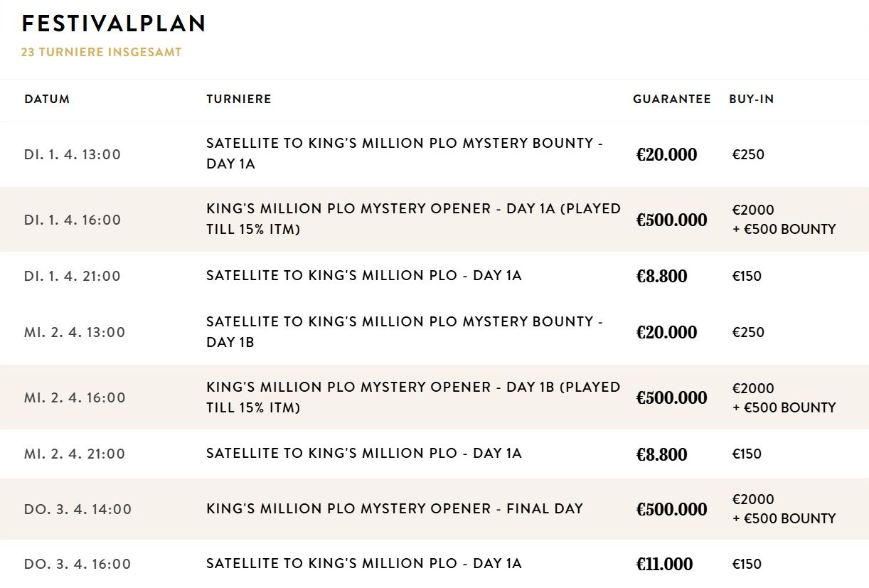Click the Mi. 2. 4. 16:00 date
Image resolution: width=869 pixels, height=588 pixels.
75,397
